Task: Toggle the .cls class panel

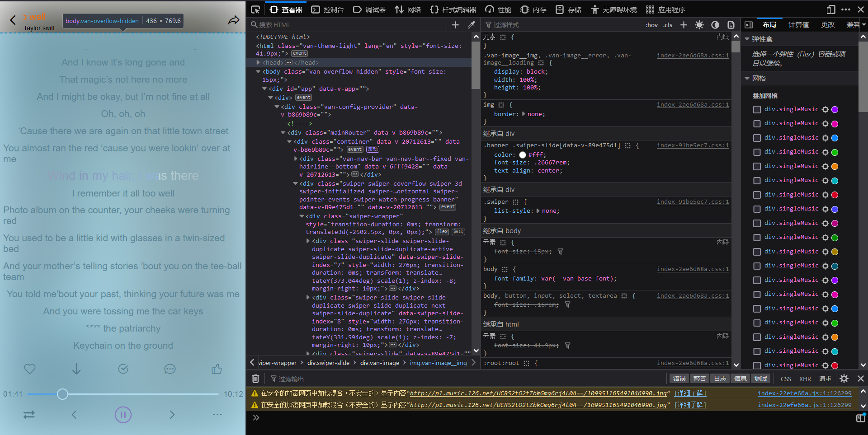Action: 668,25
